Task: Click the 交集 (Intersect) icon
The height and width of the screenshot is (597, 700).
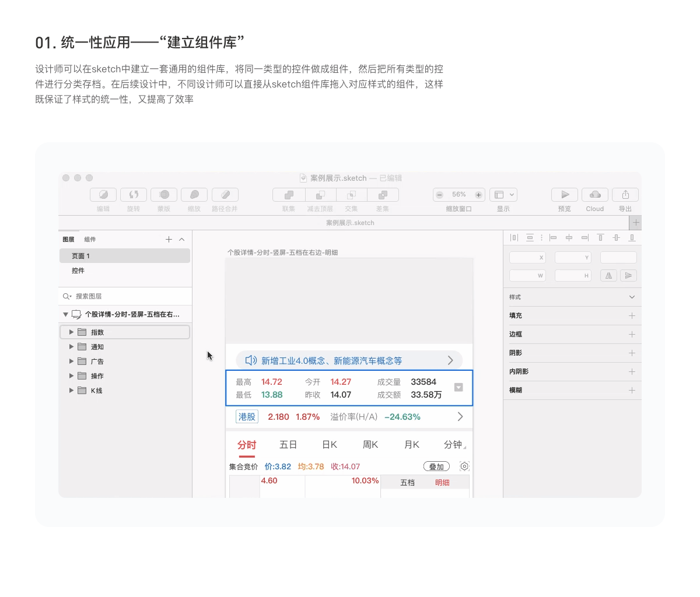Action: point(351,195)
